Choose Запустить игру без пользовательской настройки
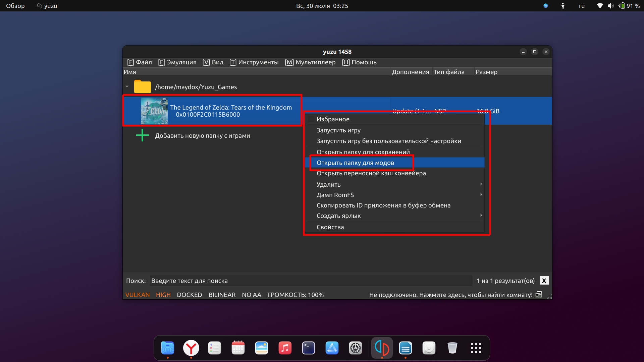This screenshot has height=362, width=644. coord(395,141)
